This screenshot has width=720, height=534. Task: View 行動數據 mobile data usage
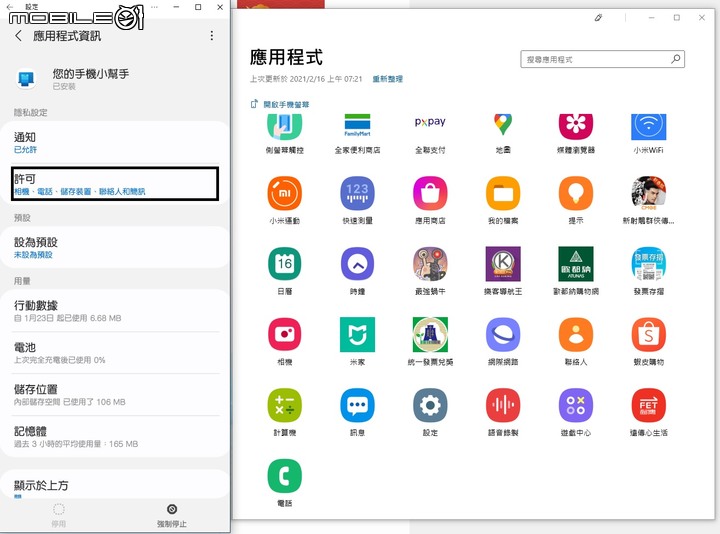115,311
